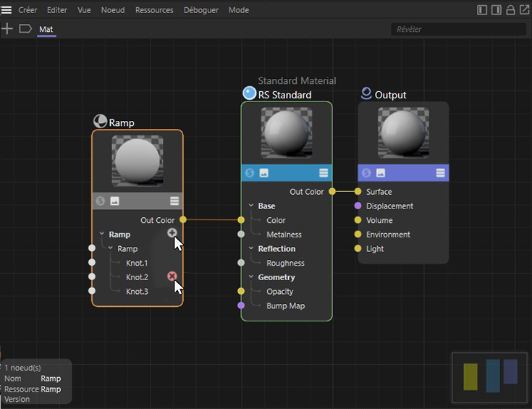Click the Mat breadcrumb label

[46, 30]
